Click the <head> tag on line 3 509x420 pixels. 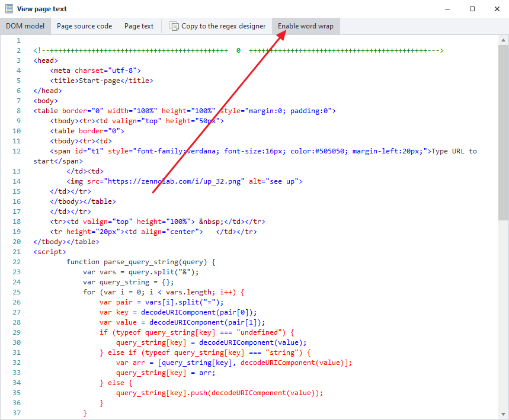(x=46, y=60)
